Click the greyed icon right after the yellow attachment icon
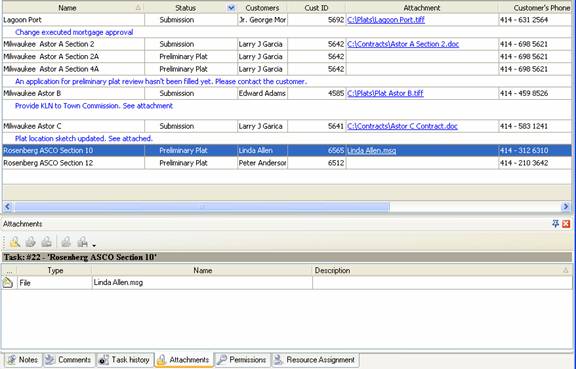The width and height of the screenshot is (576, 369). click(x=31, y=242)
